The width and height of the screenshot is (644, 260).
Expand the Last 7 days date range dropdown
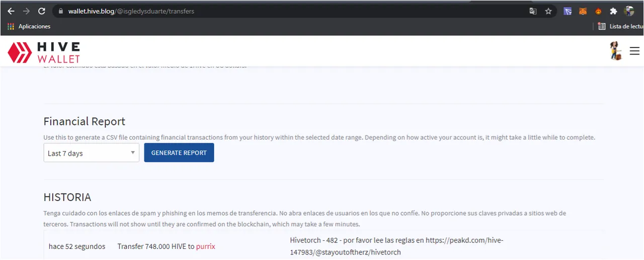[91, 153]
